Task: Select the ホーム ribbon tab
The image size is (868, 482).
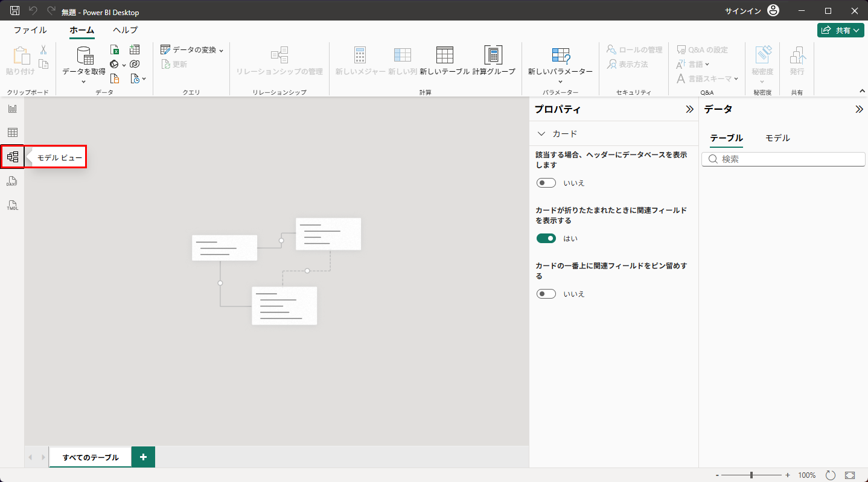Action: click(x=82, y=30)
